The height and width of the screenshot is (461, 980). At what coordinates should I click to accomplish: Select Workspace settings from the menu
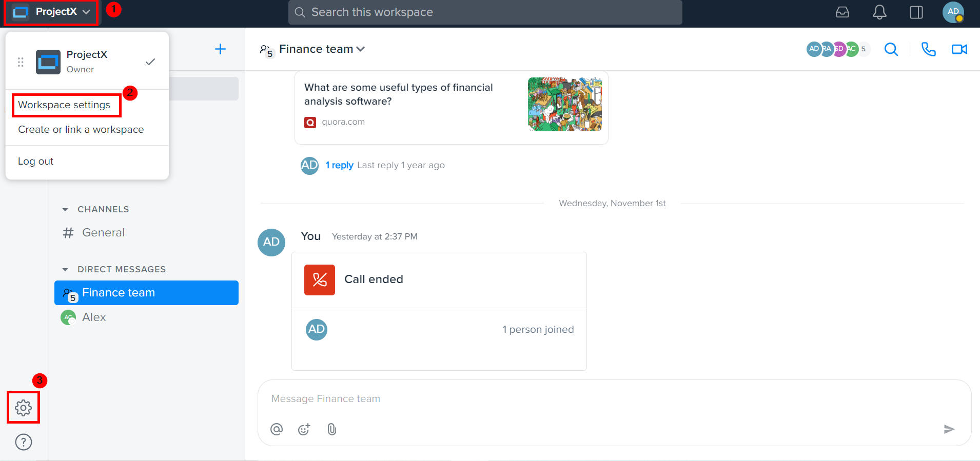click(64, 105)
